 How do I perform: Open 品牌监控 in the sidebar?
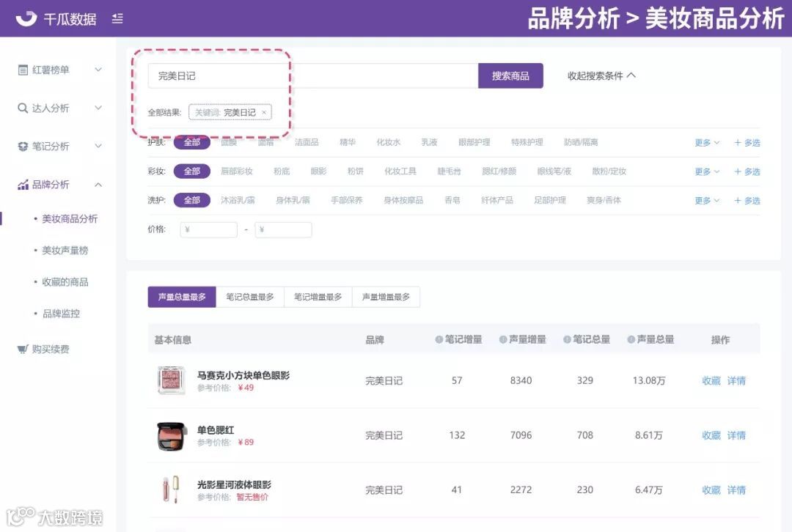61,314
